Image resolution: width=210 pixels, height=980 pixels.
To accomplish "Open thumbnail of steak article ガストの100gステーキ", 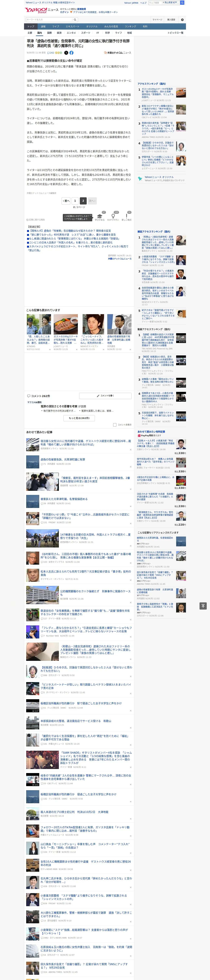I will coord(66,324).
